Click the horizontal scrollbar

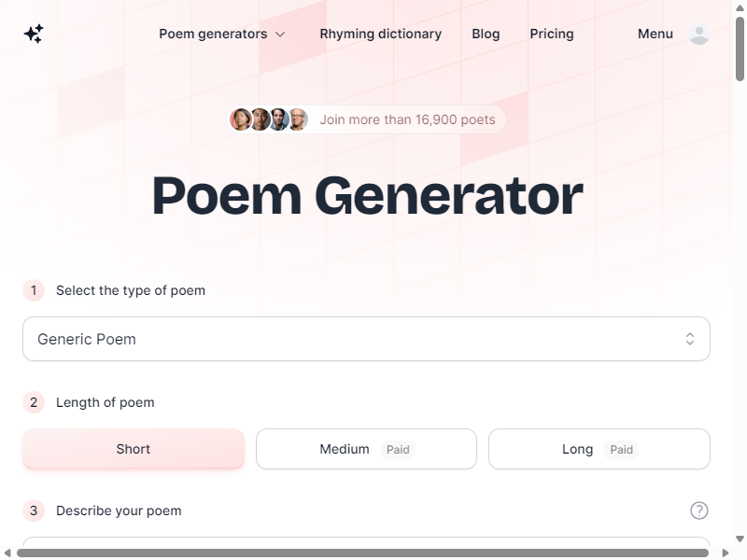point(362,553)
